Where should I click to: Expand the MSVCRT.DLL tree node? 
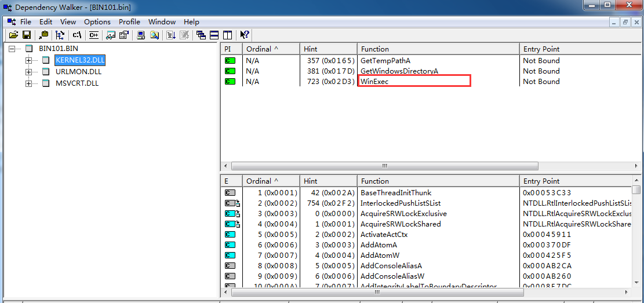[28, 83]
